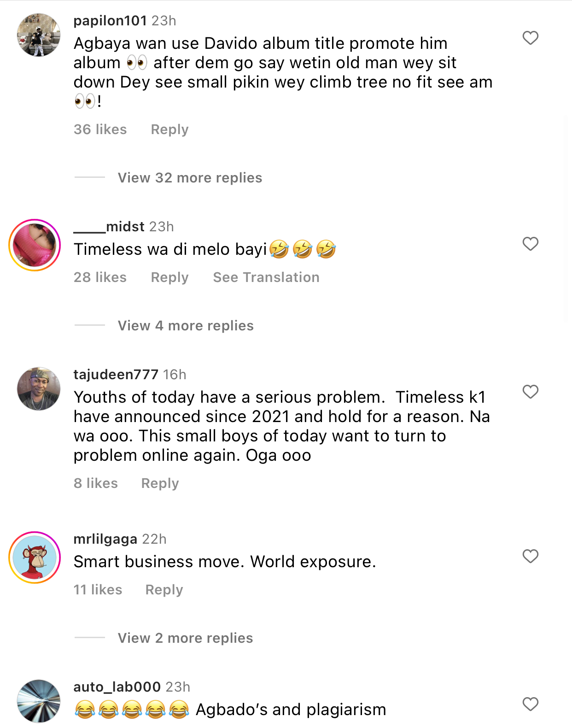Like auto_lab000's comment with the heart
The width and height of the screenshot is (572, 728).
click(x=530, y=704)
